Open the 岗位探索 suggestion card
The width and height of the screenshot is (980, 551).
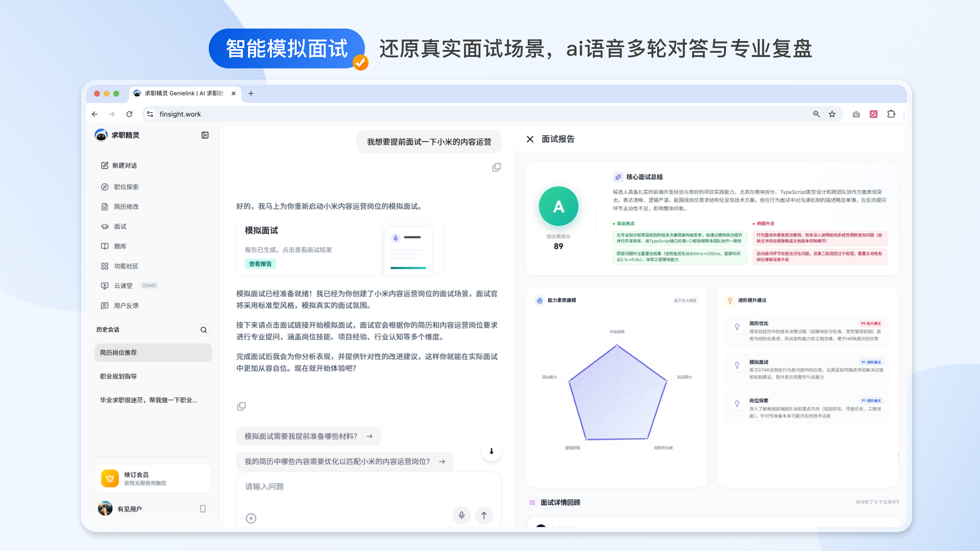[807, 408]
